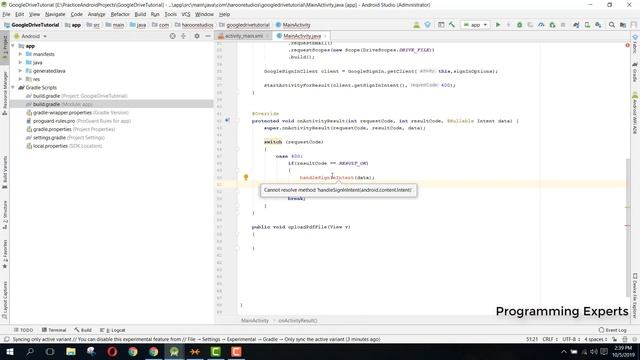The image size is (640, 360).
Task: Open the Terminal tool window
Action: pos(54,330)
